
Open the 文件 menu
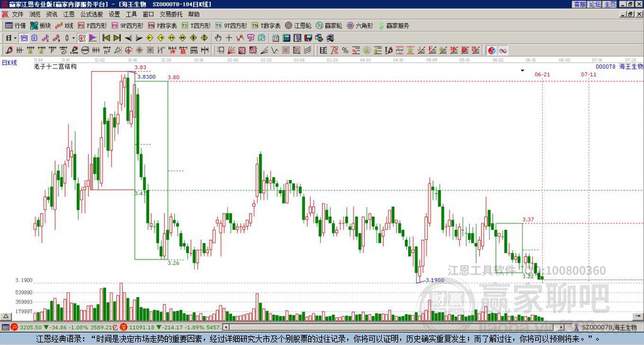pyautogui.click(x=18, y=14)
